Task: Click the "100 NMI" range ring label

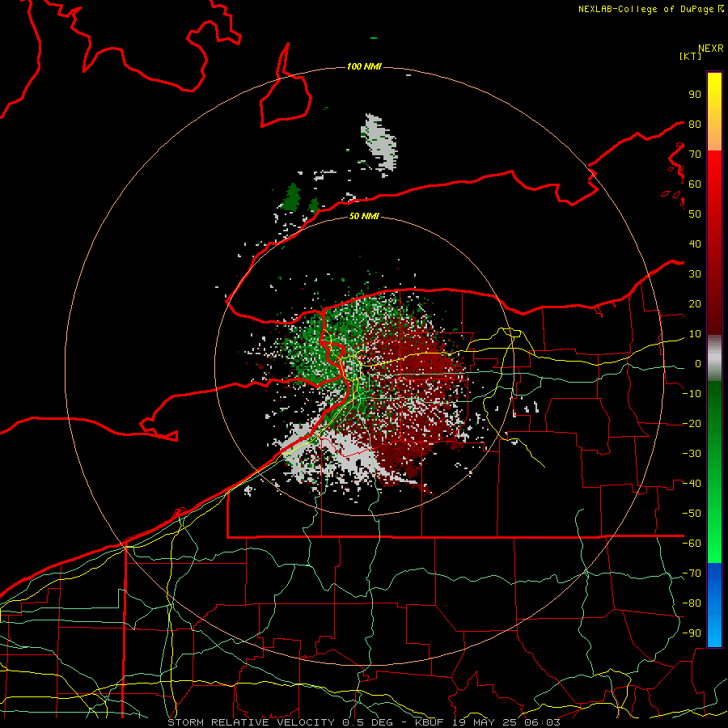Action: point(364,67)
